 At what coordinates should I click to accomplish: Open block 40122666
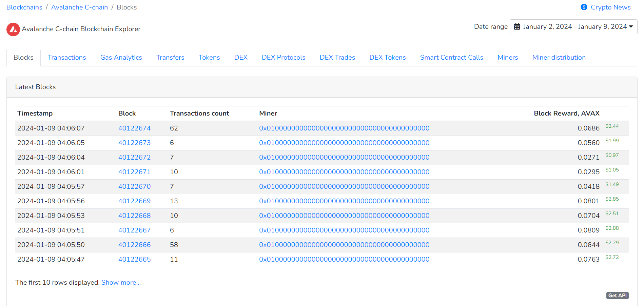134,245
